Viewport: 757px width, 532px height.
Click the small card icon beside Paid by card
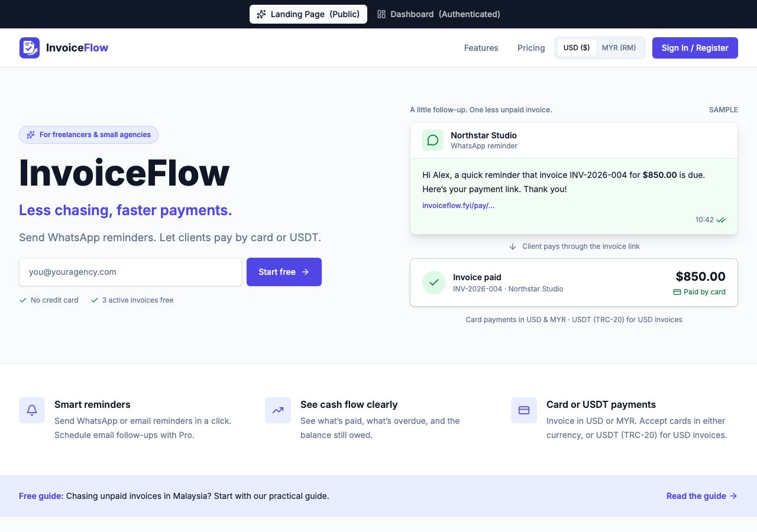677,292
